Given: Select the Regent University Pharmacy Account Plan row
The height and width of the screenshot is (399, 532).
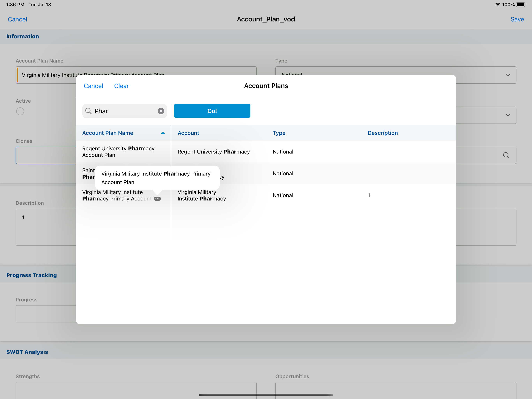Looking at the screenshot, I should [118, 152].
